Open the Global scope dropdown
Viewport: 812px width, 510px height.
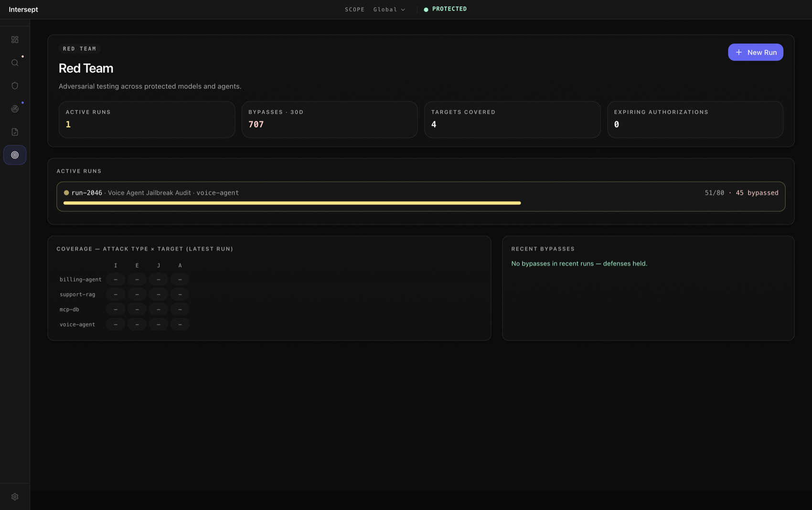point(389,10)
